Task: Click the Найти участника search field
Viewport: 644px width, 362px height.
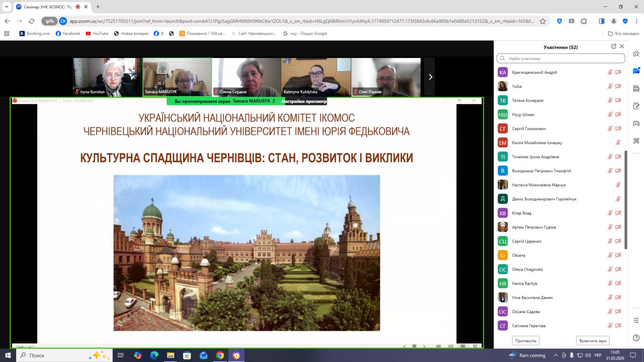Action: pyautogui.click(x=561, y=58)
